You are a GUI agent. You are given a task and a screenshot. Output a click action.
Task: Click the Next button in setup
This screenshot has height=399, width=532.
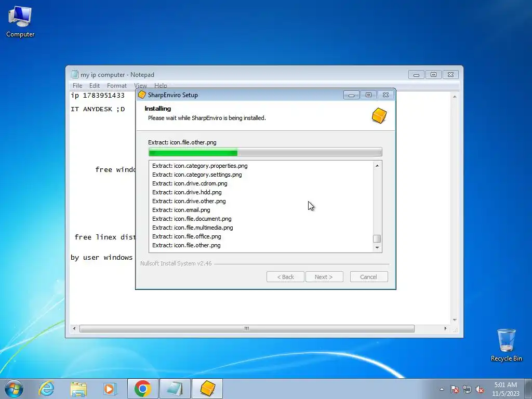(324, 277)
